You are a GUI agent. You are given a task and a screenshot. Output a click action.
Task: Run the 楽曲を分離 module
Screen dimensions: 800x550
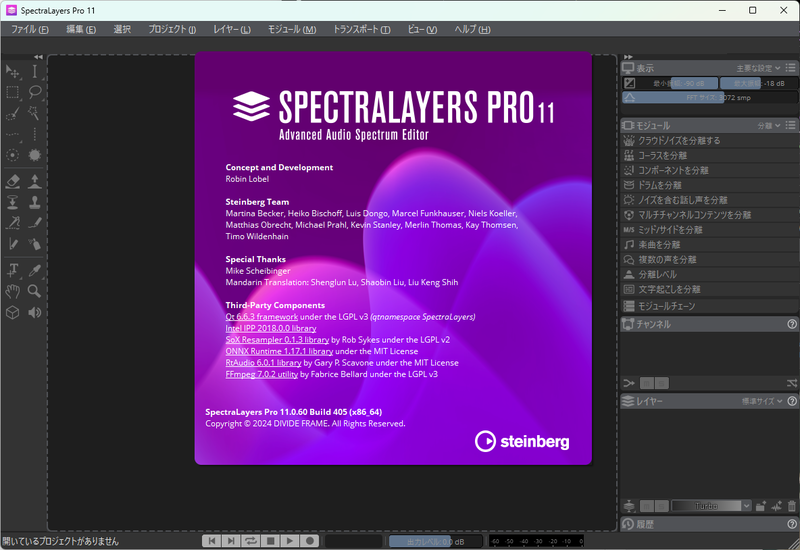tap(710, 245)
